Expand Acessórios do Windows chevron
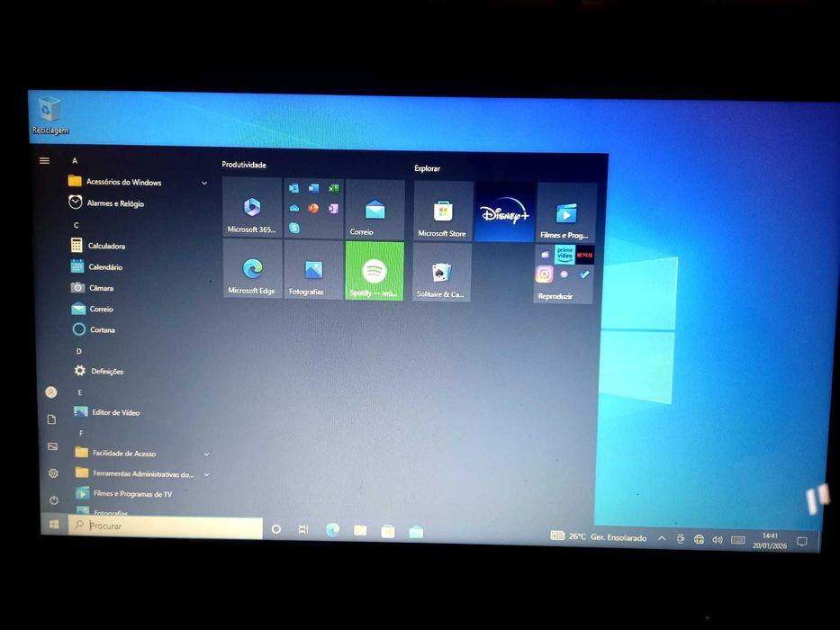This screenshot has width=840, height=630. pyautogui.click(x=204, y=184)
